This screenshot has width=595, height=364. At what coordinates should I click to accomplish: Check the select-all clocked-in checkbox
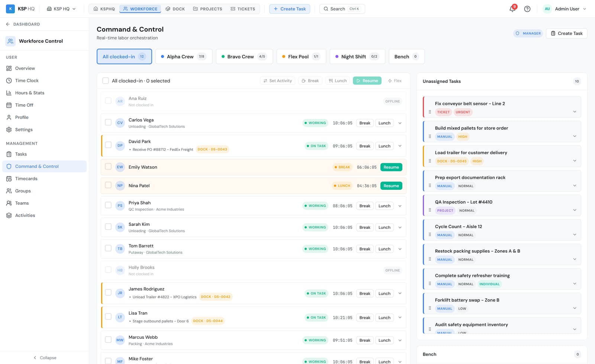click(x=106, y=81)
